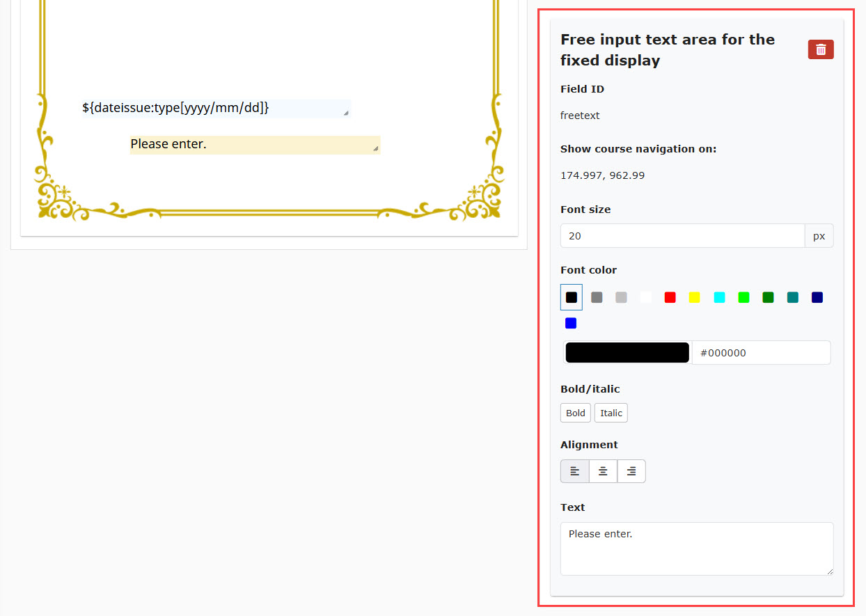Click the Font size input showing 20
Screen dimensions: 866x616
[x=683, y=236]
